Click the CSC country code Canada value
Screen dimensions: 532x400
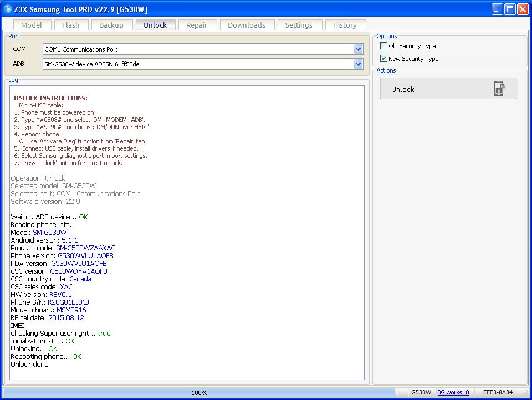pos(80,279)
